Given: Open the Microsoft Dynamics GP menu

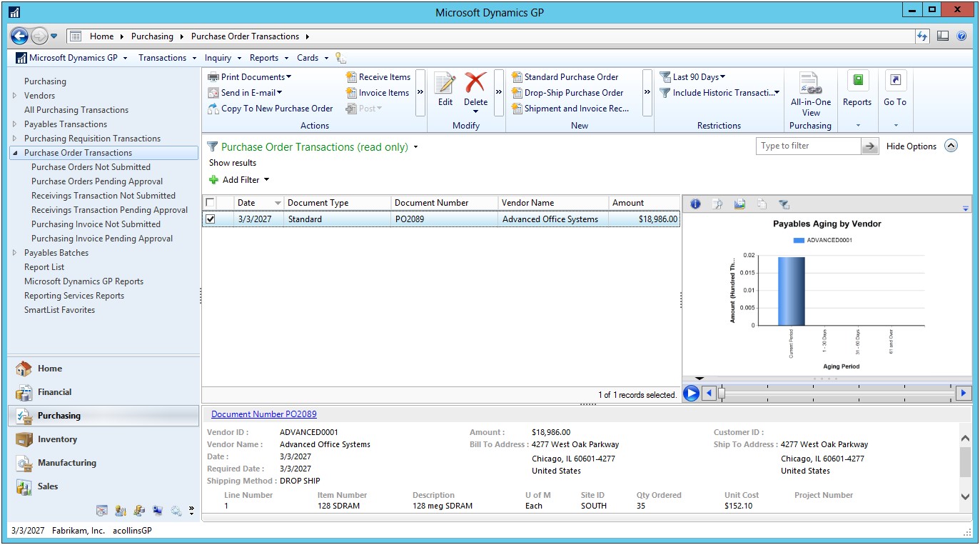Looking at the screenshot, I should click(71, 58).
